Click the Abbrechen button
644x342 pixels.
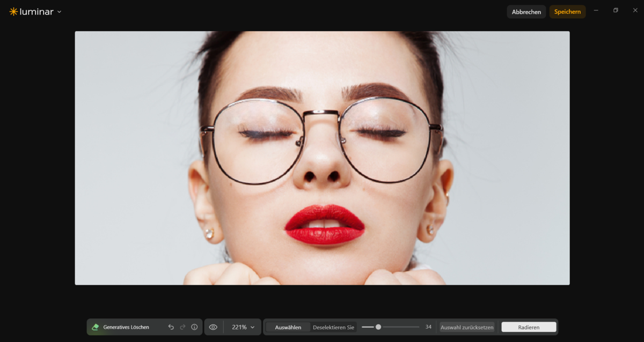[x=526, y=12]
